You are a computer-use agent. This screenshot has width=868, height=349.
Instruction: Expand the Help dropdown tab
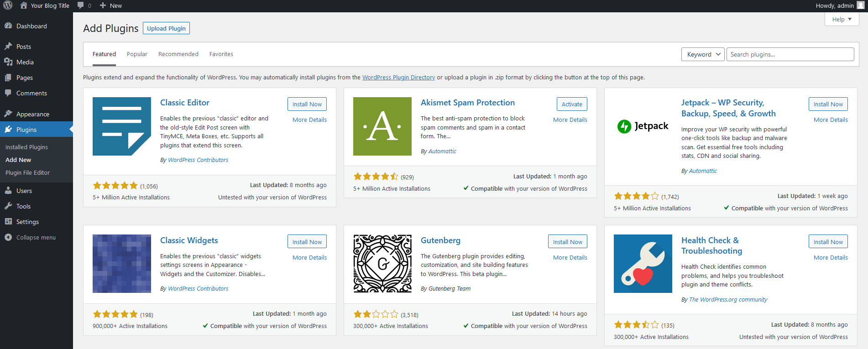coord(842,19)
